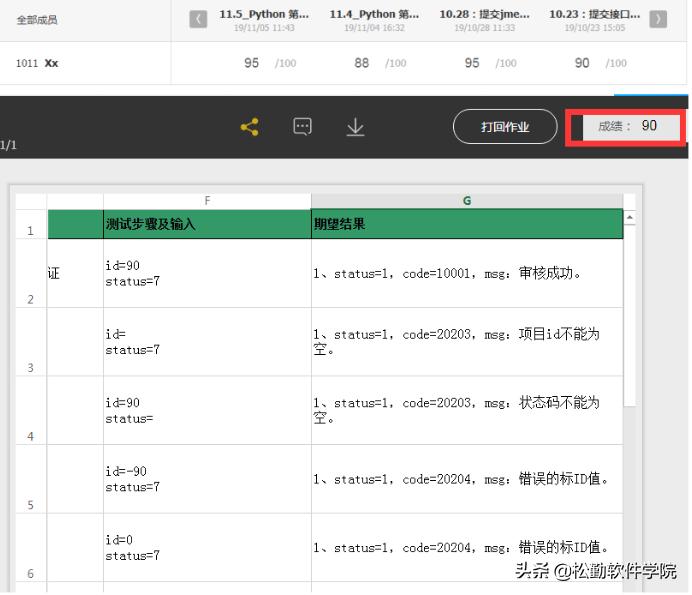
Task: Click the 期望结果 header cell
Action: [467, 224]
